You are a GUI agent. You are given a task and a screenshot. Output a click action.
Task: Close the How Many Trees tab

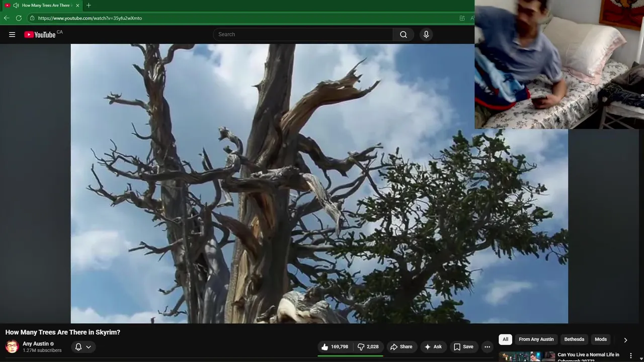(77, 5)
